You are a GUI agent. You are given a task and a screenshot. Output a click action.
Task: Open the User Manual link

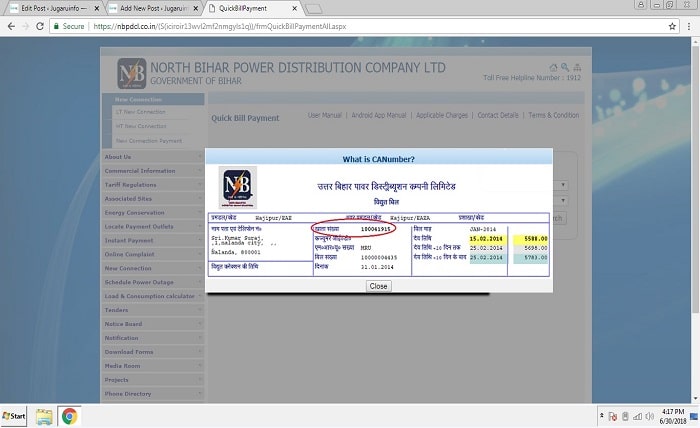tap(325, 115)
